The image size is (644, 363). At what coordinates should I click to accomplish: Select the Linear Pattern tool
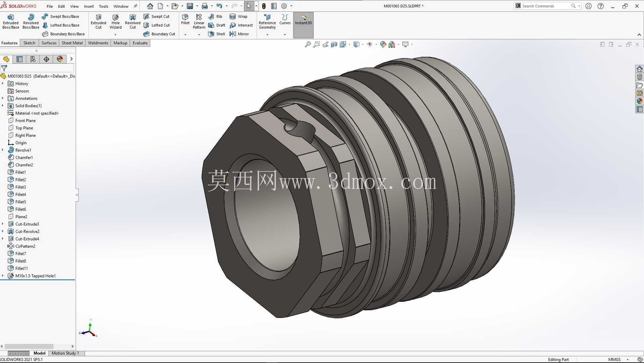199,22
